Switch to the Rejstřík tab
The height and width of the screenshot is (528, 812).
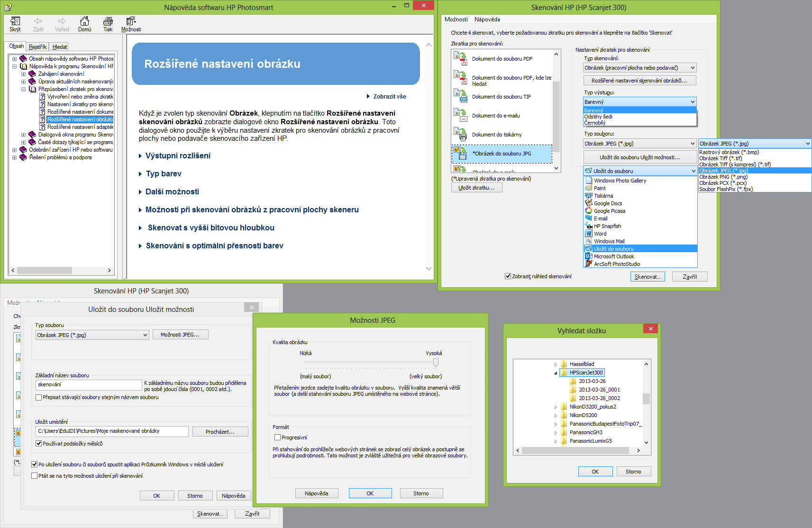tap(37, 47)
